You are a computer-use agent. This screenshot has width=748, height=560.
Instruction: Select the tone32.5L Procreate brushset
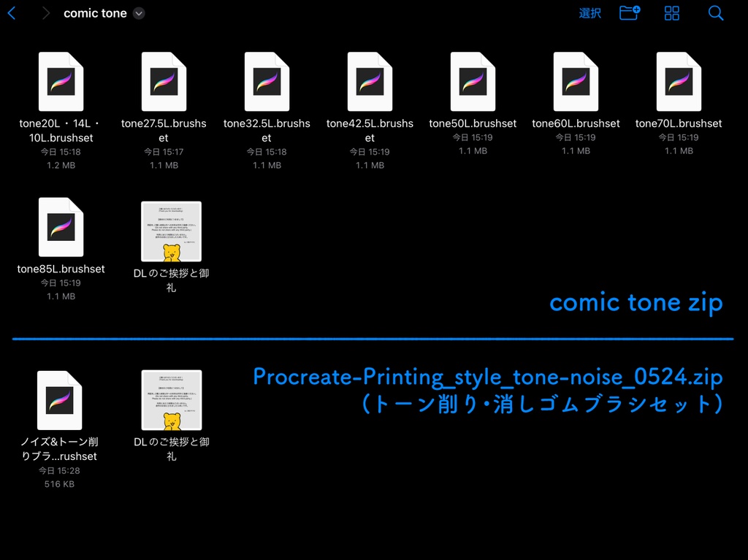[x=267, y=81]
